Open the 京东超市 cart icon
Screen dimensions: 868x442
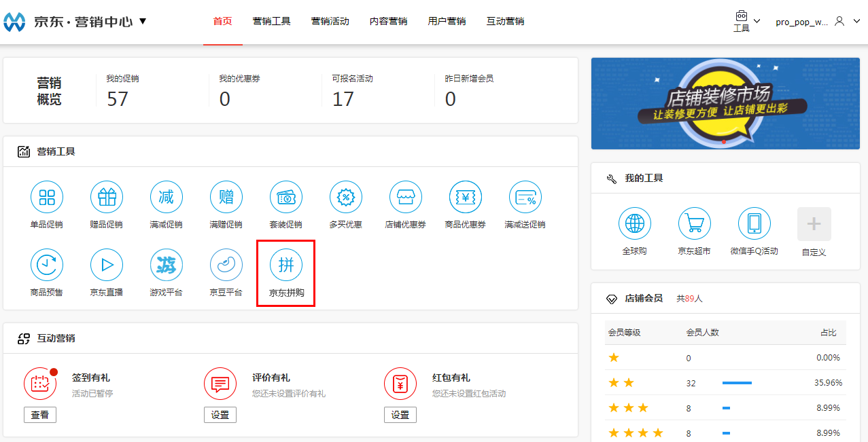tap(694, 224)
